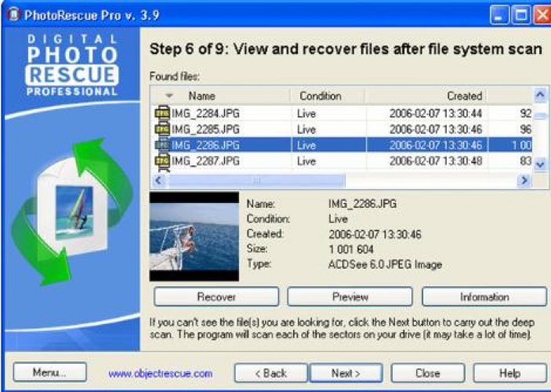
Task: Sort files by Condition column header
Action: tap(320, 96)
